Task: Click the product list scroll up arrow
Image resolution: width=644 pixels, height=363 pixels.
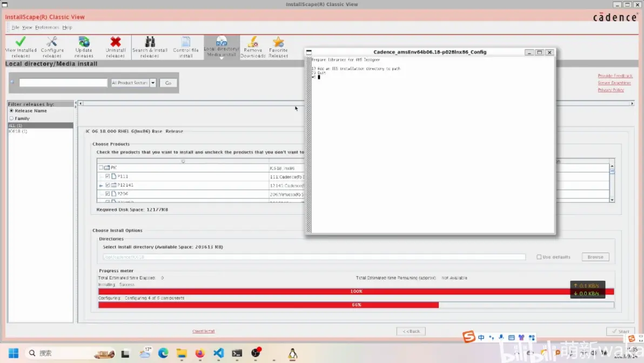Action: tap(612, 167)
